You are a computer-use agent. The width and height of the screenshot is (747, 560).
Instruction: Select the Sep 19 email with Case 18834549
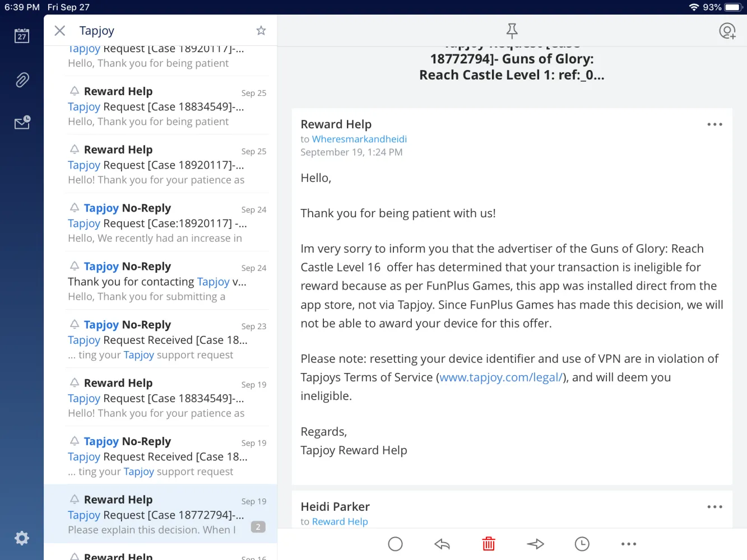pyautogui.click(x=166, y=398)
